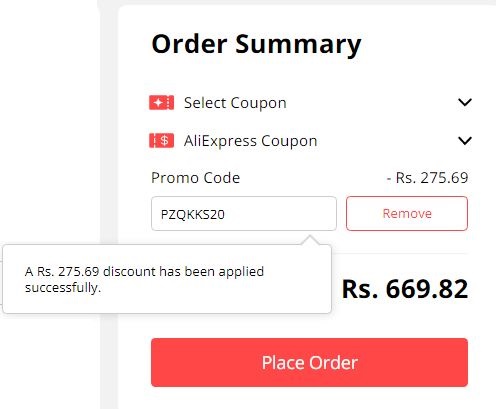Click the Rs. 669.82 order total
Image resolution: width=496 pixels, height=409 pixels.
pyautogui.click(x=405, y=289)
